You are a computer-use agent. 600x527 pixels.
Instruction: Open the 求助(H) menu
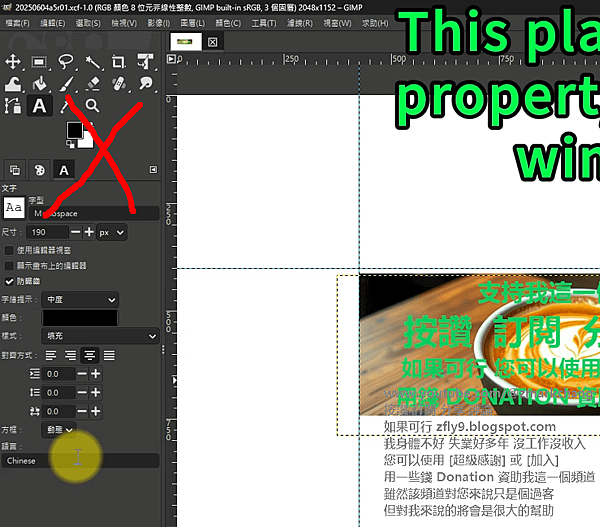(375, 23)
